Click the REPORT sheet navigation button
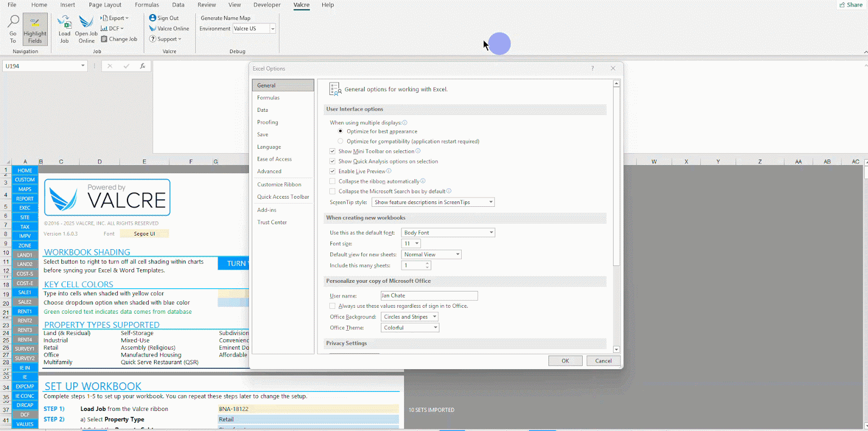The image size is (868, 431). click(25, 199)
